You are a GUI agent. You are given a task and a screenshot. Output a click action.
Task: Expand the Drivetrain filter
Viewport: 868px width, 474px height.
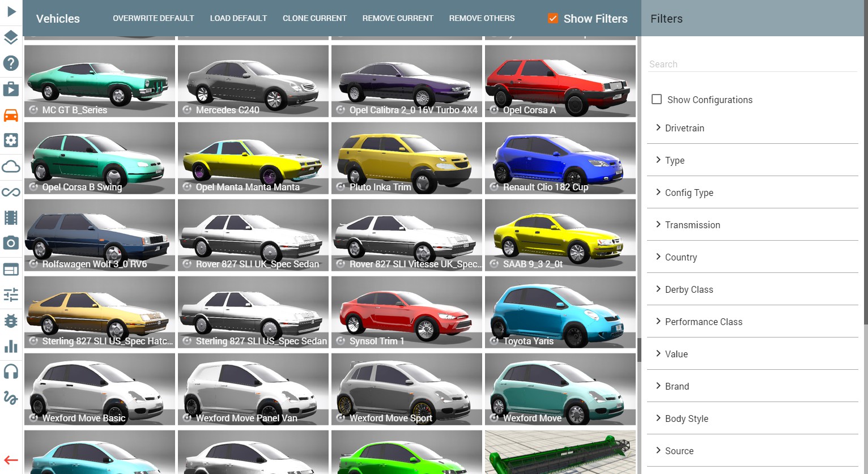click(x=752, y=128)
